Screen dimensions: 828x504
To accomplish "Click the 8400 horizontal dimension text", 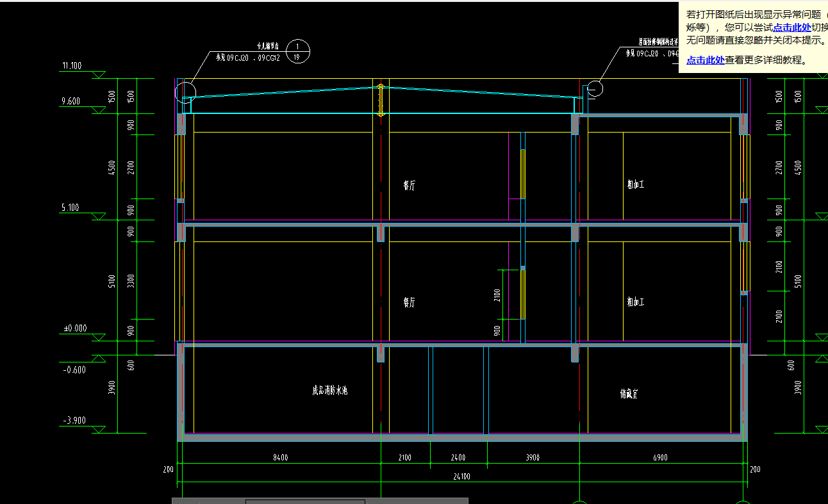I will coord(280,458).
